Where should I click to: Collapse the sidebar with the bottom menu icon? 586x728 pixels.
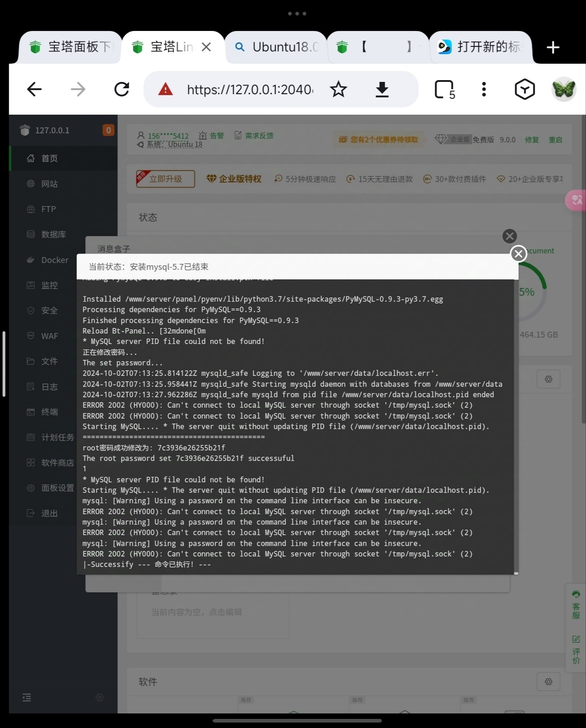tap(27, 698)
